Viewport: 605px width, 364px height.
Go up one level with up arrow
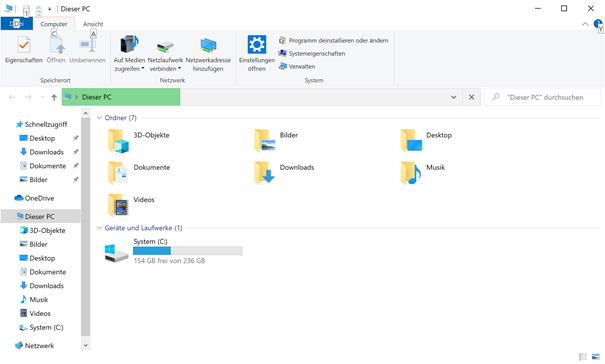coord(54,97)
